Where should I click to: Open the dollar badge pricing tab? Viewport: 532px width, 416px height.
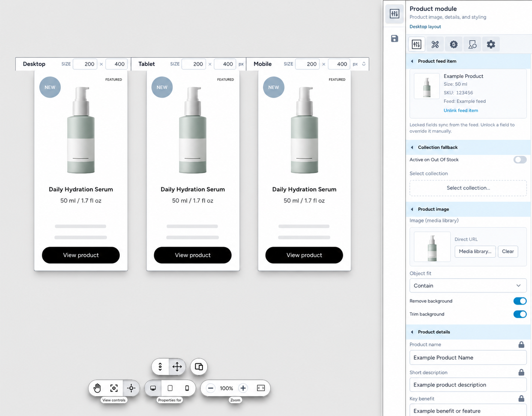pyautogui.click(x=454, y=44)
